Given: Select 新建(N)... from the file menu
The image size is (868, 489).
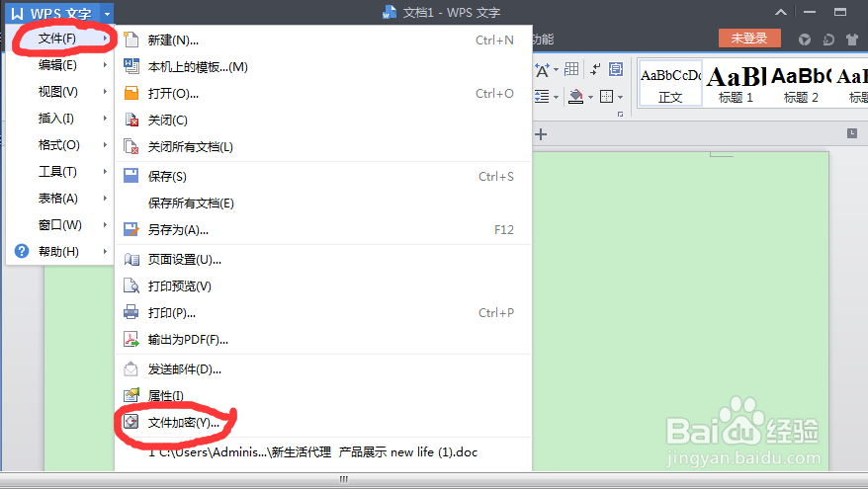Looking at the screenshot, I should [323, 40].
